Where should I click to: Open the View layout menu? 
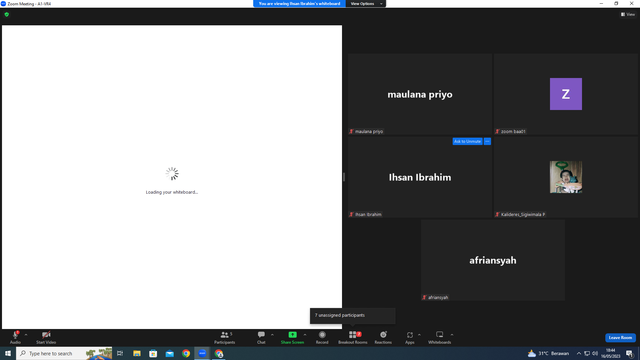click(x=628, y=14)
